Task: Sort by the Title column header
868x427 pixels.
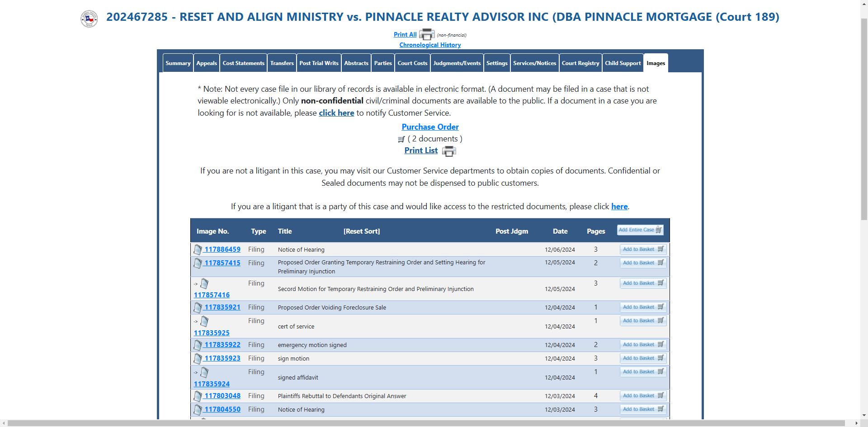Action: click(285, 231)
